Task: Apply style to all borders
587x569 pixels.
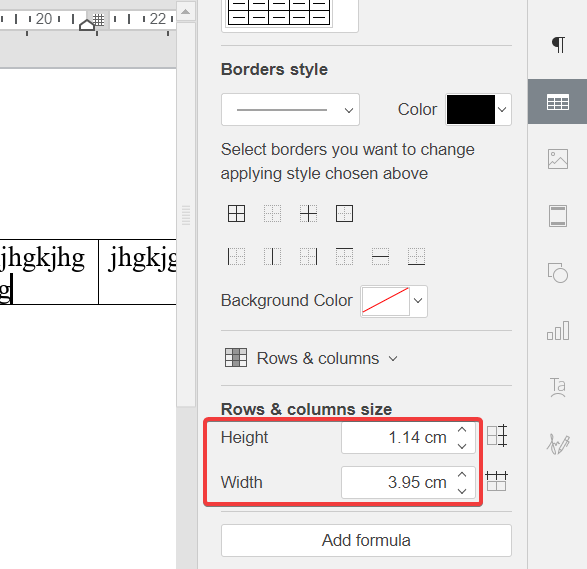Action: point(236,213)
